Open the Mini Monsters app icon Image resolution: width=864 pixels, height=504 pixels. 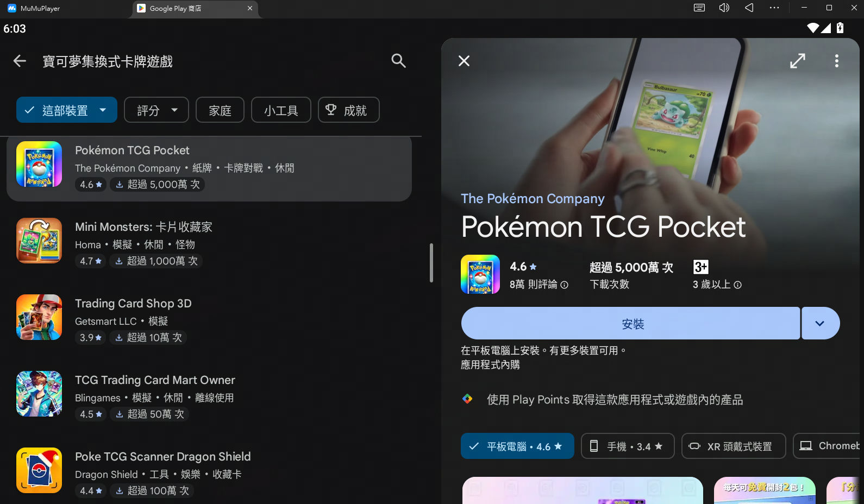coord(39,241)
